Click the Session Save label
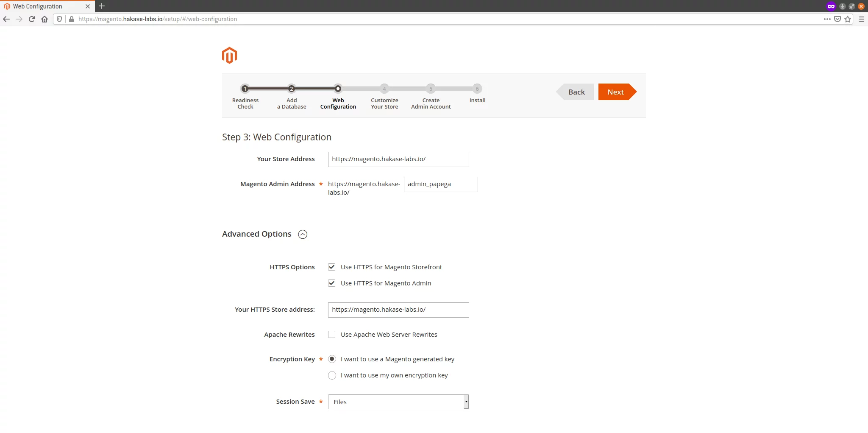 (295, 402)
